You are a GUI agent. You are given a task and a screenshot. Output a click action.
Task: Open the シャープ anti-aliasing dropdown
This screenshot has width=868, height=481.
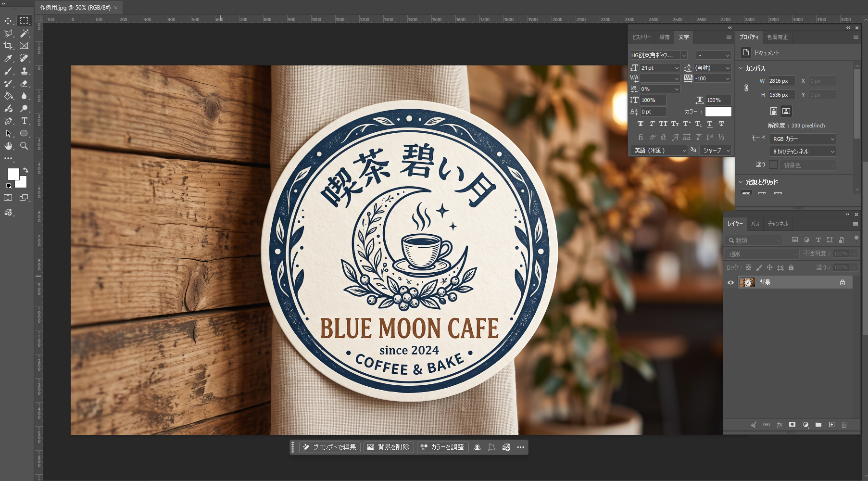point(716,151)
